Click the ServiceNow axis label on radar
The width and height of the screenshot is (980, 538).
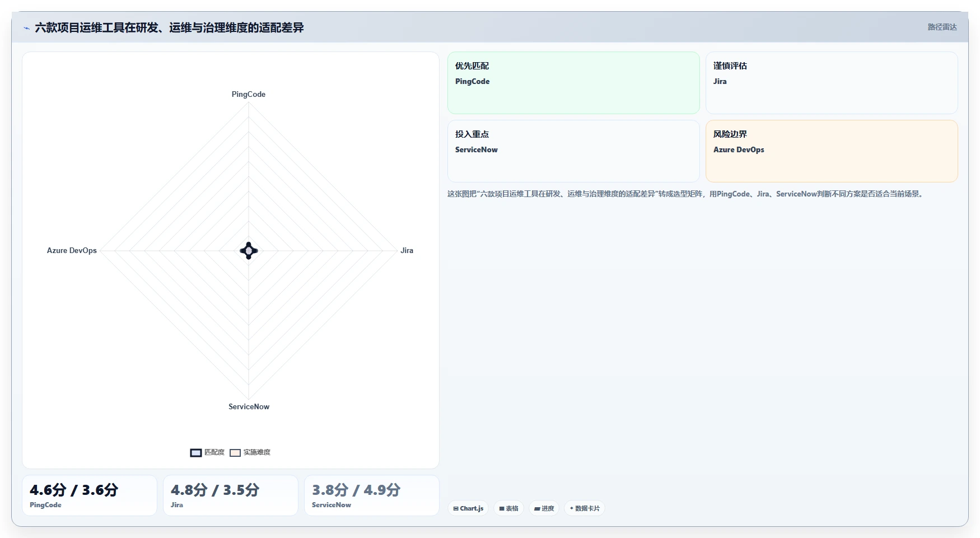pos(249,406)
